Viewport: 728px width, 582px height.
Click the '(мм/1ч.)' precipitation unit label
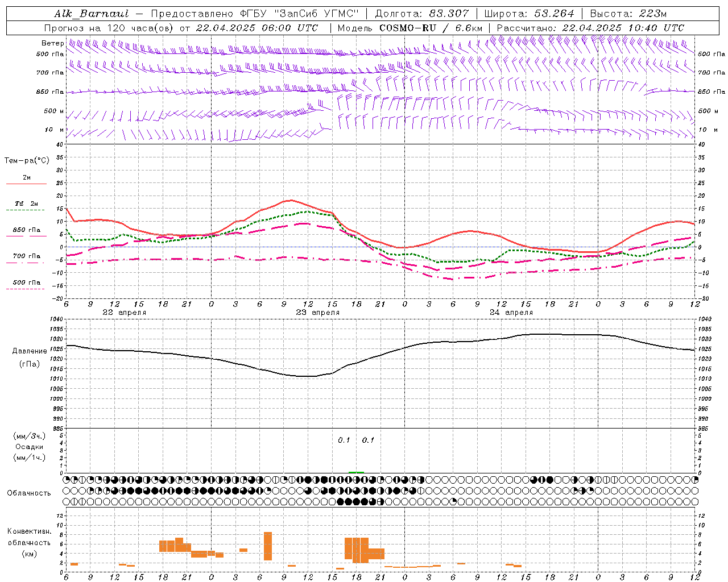point(30,458)
